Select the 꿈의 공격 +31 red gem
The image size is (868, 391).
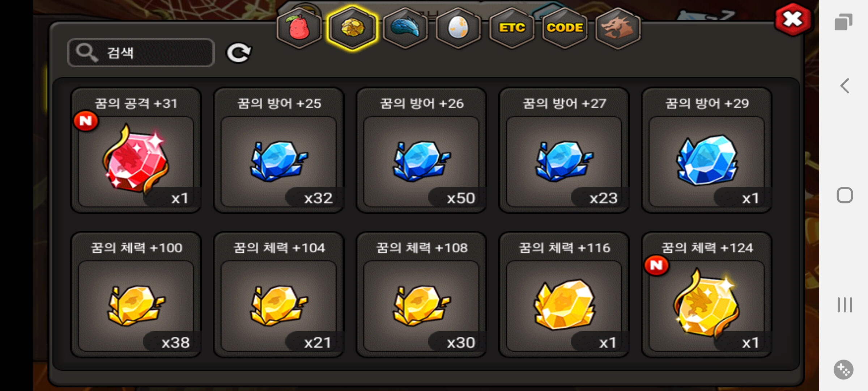pos(136,150)
